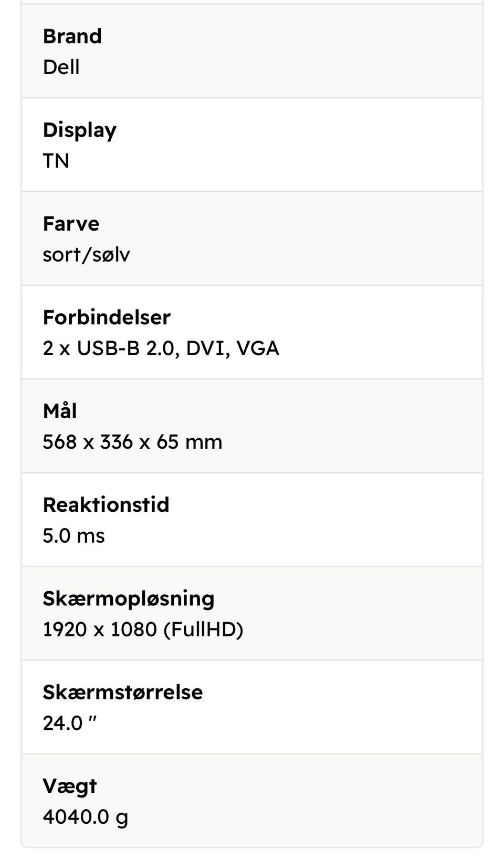
Task: Select the 4040.0 g weight value
Action: tap(86, 818)
